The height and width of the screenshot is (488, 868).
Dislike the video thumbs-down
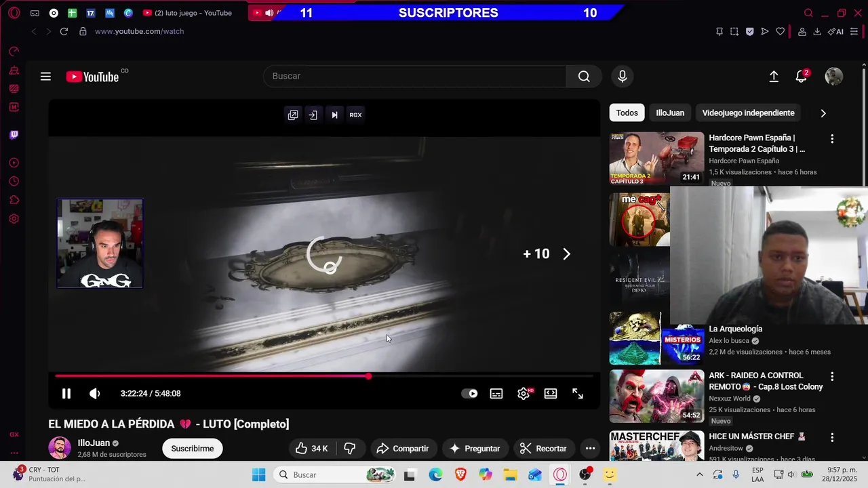pyautogui.click(x=350, y=449)
